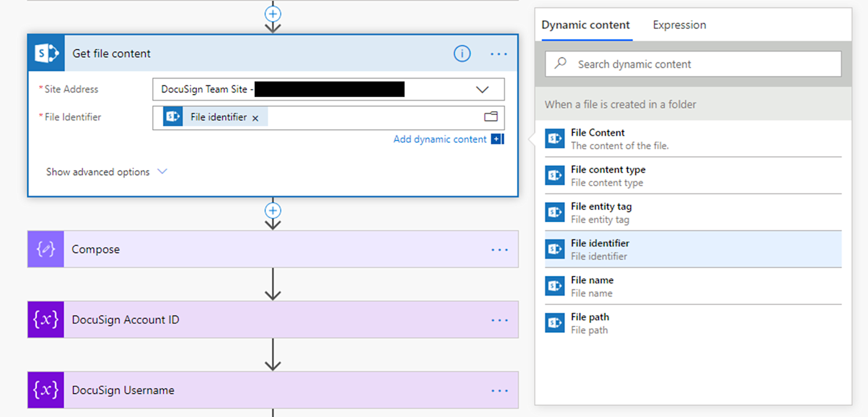The image size is (868, 417).
Task: Click the variable icon on DocuSign Account ID
Action: point(45,320)
